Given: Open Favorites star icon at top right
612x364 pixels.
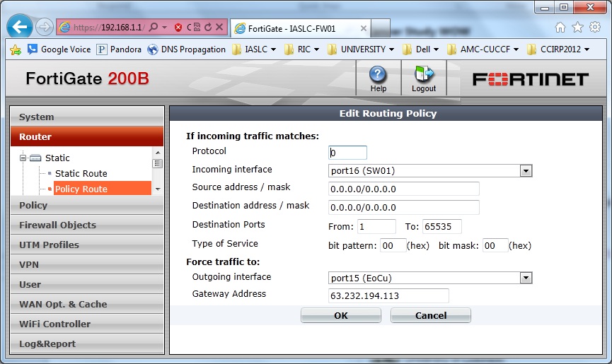Looking at the screenshot, I should pyautogui.click(x=577, y=28).
